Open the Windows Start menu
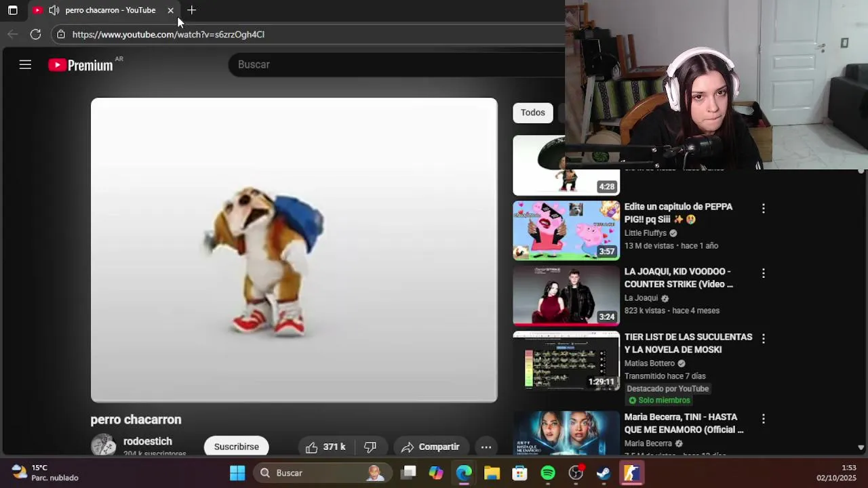 (x=237, y=473)
